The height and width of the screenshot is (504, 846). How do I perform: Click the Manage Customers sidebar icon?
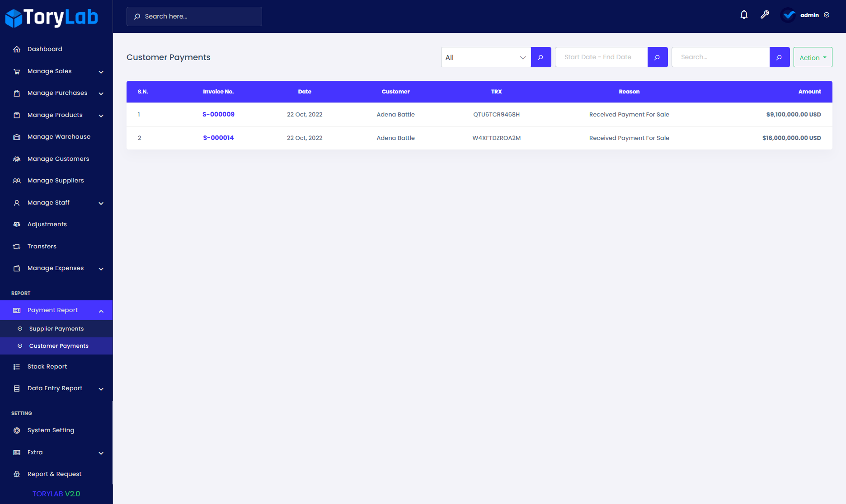[17, 159]
